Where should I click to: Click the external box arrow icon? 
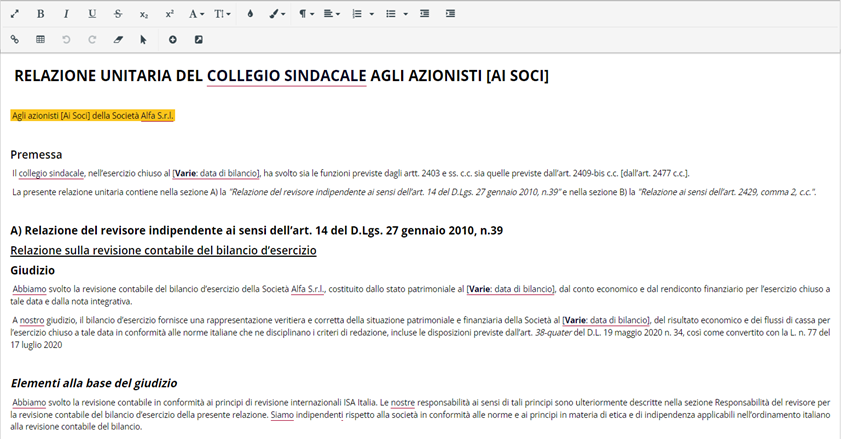point(198,40)
